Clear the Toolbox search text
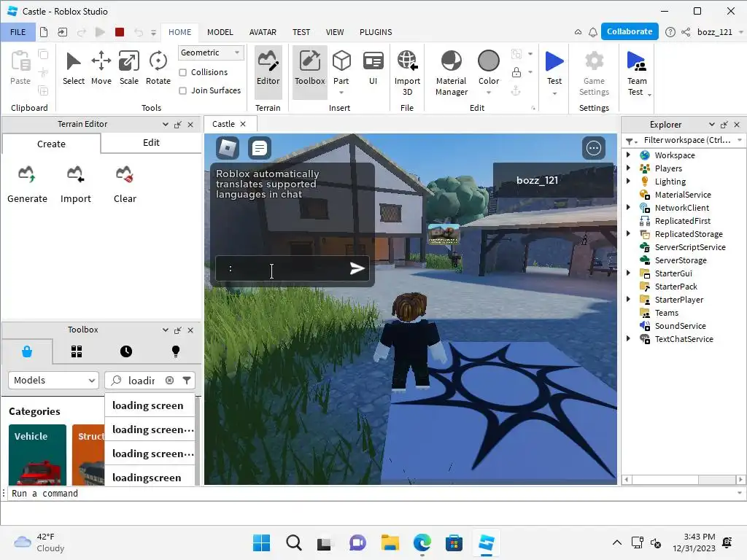This screenshot has width=747, height=560. (169, 380)
